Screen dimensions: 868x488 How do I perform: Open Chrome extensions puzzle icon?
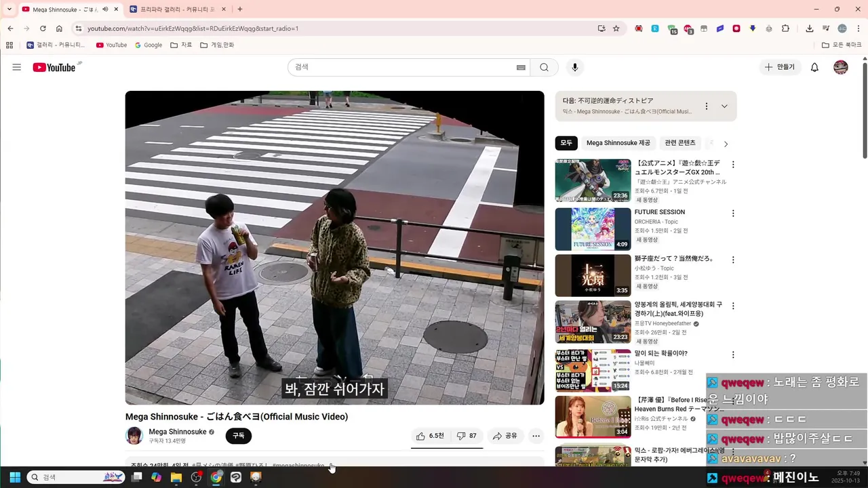[x=785, y=28]
